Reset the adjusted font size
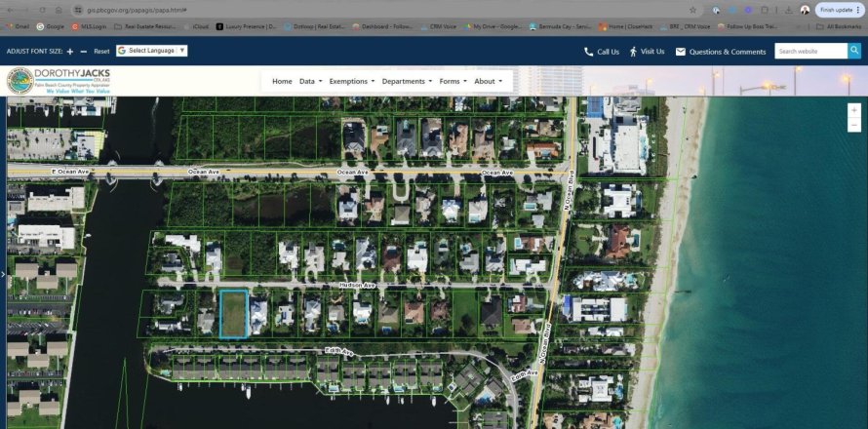Viewport: 868px width, 429px height. [101, 51]
